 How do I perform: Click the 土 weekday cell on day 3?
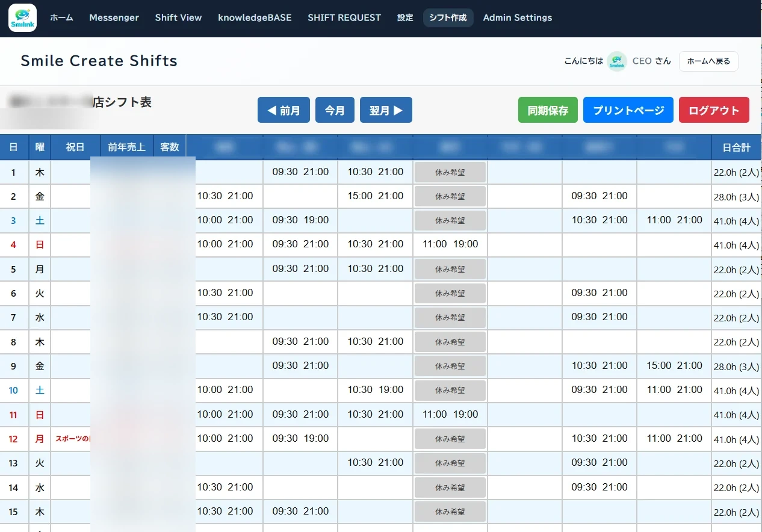pos(40,221)
